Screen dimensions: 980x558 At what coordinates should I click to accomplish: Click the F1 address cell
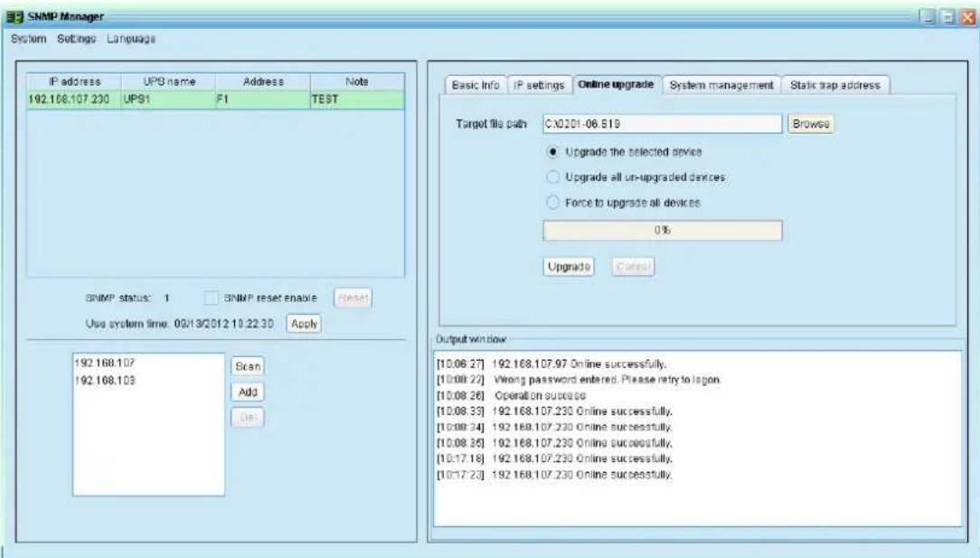263,99
